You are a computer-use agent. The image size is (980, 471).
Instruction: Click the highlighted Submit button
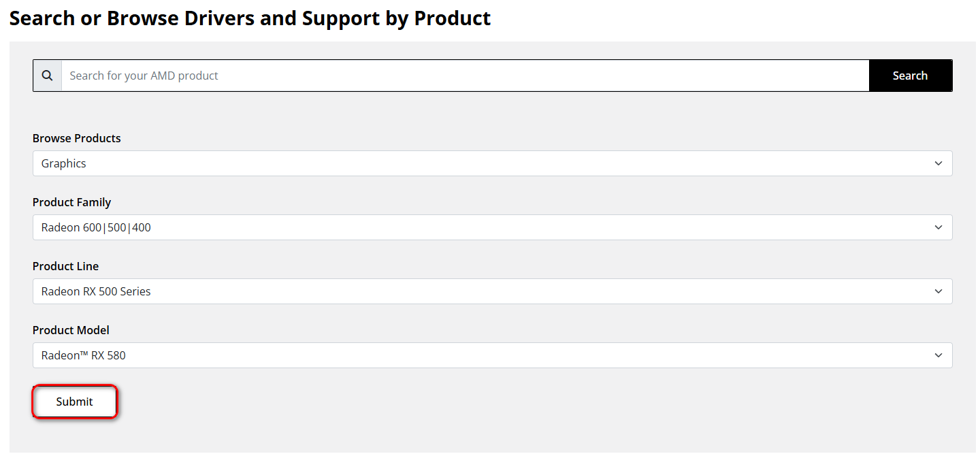[x=74, y=402]
